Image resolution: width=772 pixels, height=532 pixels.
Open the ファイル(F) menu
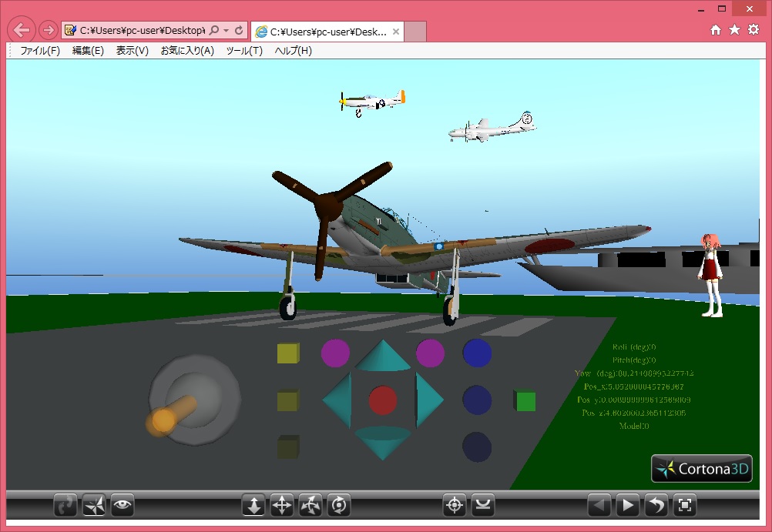(40, 51)
